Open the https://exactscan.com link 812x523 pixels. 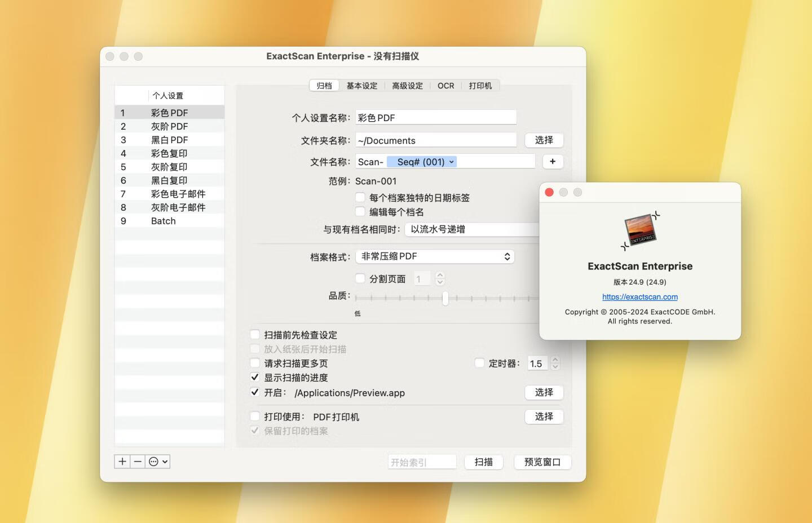click(640, 297)
